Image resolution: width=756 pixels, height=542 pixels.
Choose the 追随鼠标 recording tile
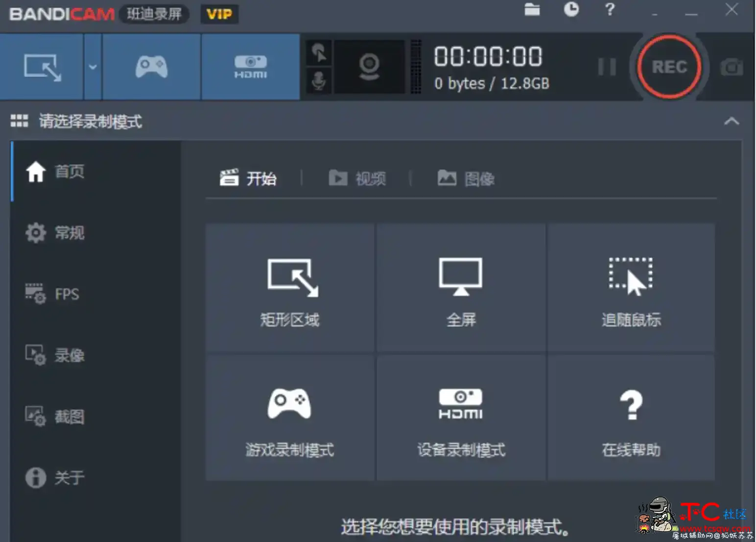(x=631, y=288)
